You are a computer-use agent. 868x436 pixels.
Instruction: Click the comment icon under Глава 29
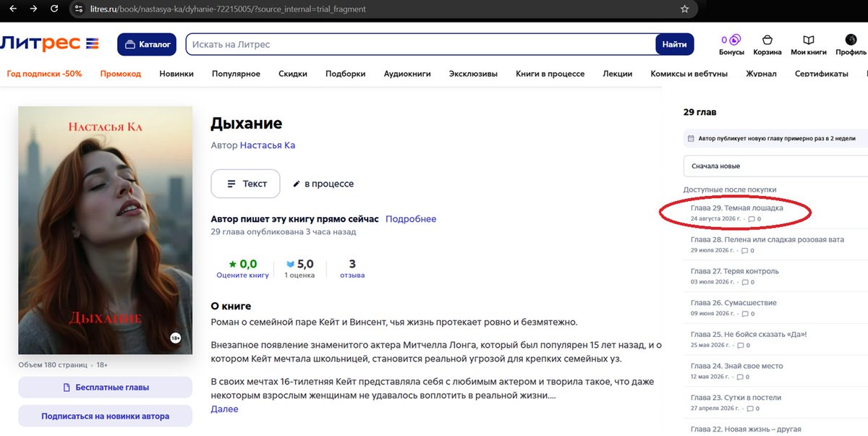tap(752, 219)
